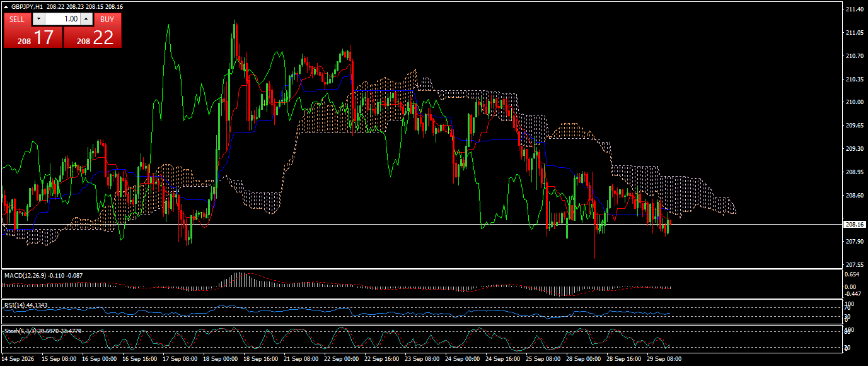Image resolution: width=868 pixels, height=366 pixels.
Task: Click the 210.00 price scale label
Action: 855,102
